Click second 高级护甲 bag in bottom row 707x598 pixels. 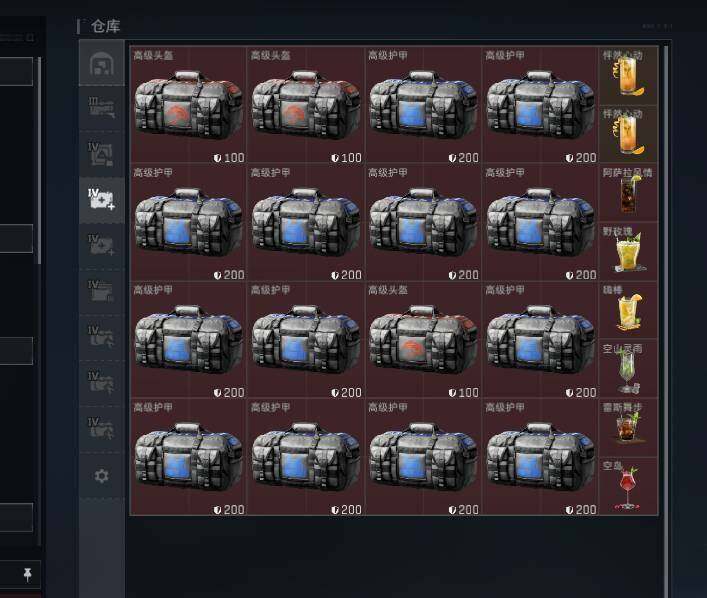(x=306, y=457)
